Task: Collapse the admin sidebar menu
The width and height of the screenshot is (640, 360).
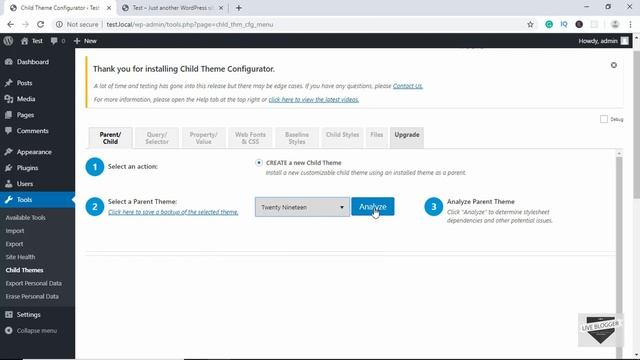Action: [x=37, y=331]
